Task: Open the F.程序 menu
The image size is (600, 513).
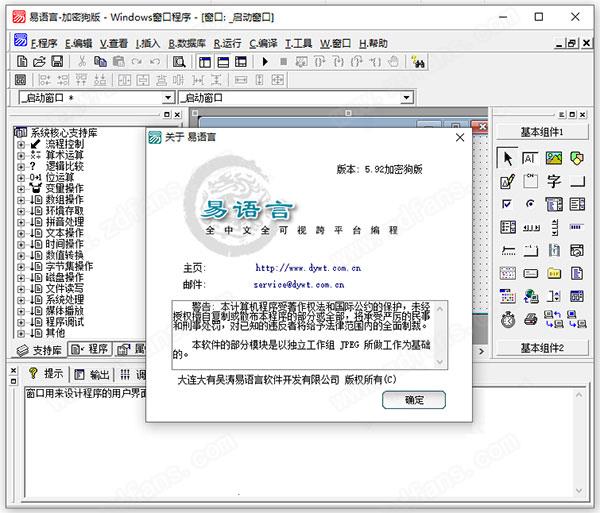Action: tap(44, 44)
